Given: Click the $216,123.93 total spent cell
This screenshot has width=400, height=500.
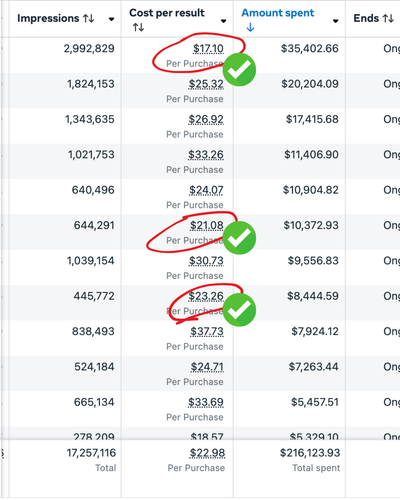Looking at the screenshot, I should [x=310, y=453].
